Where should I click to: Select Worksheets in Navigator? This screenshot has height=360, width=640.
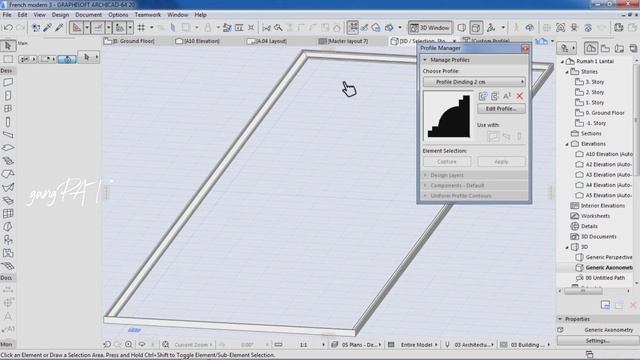pos(590,216)
